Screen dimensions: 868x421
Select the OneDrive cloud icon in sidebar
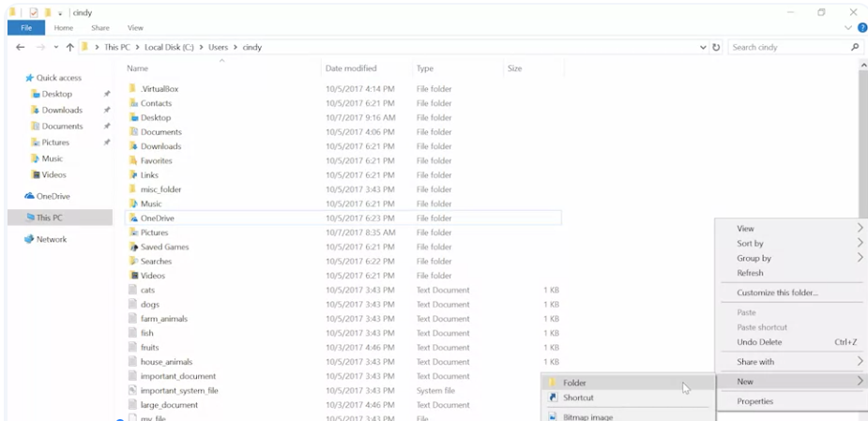29,196
